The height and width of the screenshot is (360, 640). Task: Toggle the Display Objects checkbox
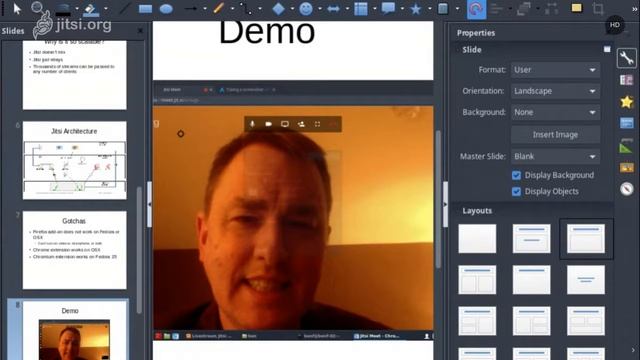[516, 191]
